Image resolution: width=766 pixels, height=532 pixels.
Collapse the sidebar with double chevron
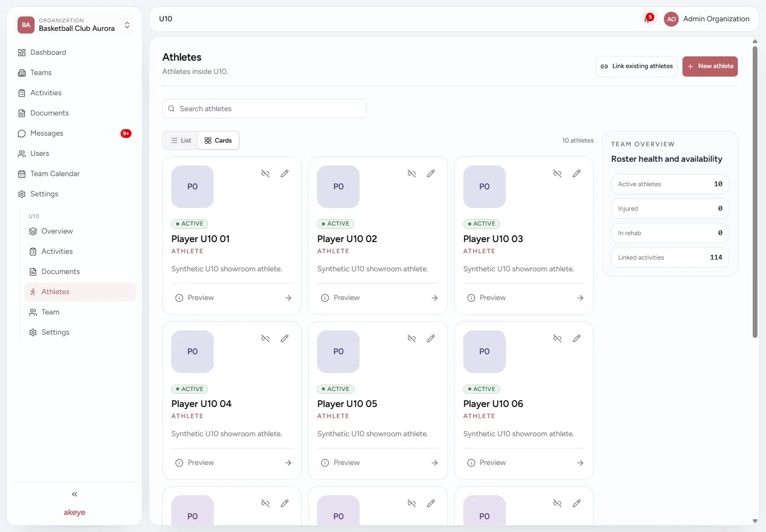coord(74,494)
